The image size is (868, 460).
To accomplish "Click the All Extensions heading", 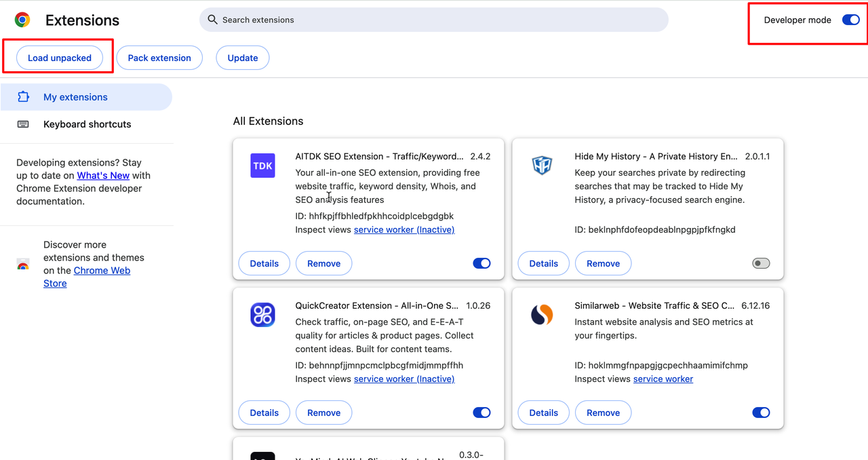I will [x=269, y=121].
